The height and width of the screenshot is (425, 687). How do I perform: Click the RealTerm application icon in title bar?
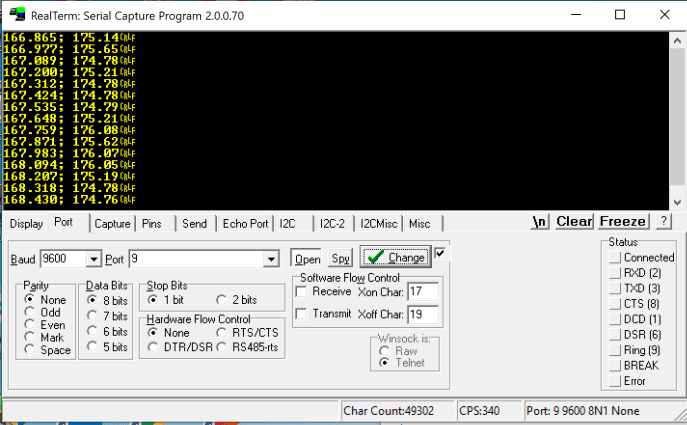18,15
